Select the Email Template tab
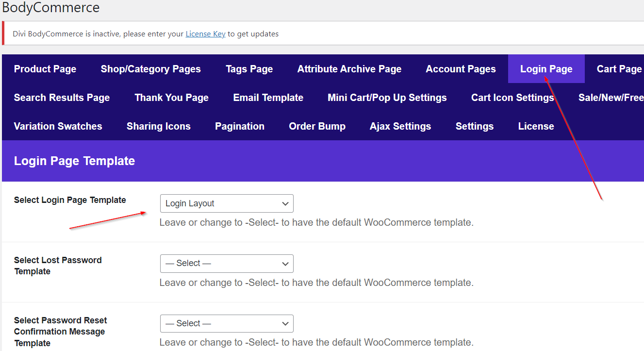 (268, 98)
